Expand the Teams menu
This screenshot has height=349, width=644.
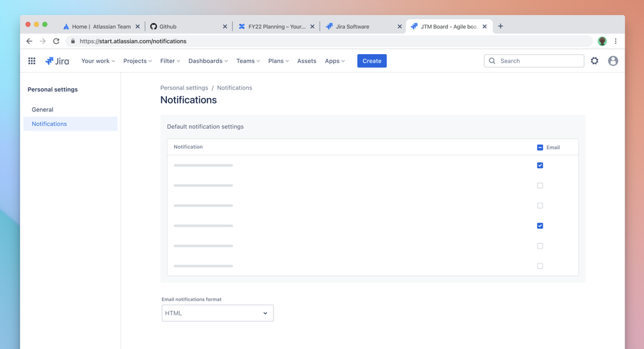(248, 61)
